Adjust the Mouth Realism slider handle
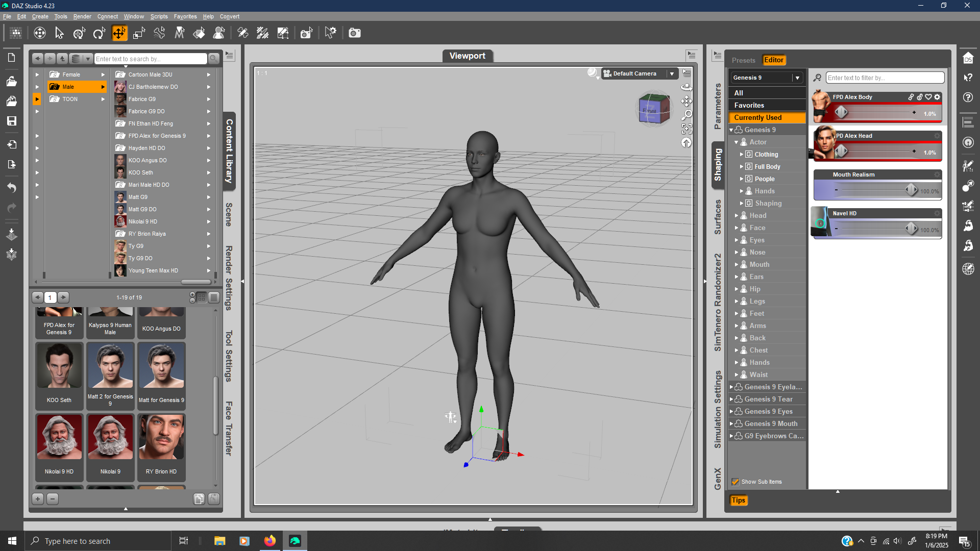980x551 pixels. point(911,190)
